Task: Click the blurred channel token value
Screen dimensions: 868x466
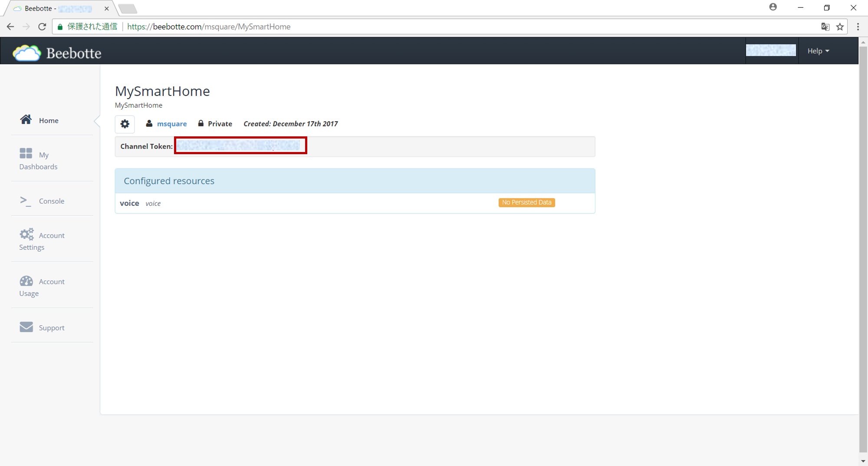Action: tap(238, 145)
